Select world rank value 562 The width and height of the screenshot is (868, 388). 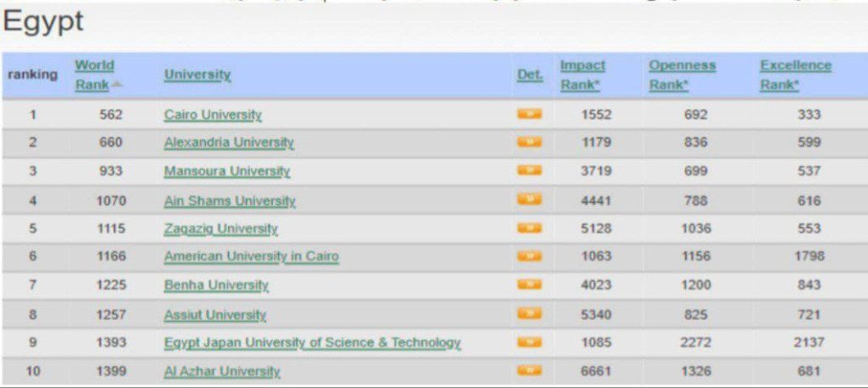(x=111, y=114)
